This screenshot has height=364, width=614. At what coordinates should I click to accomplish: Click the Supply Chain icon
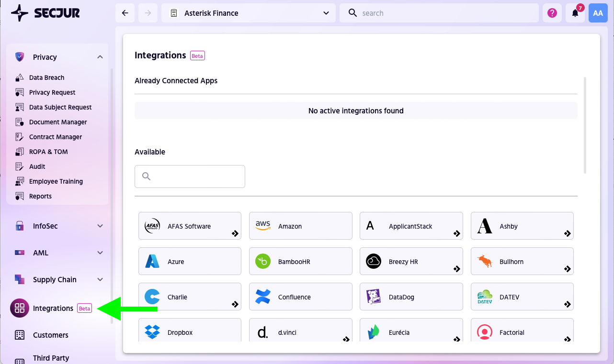click(20, 279)
